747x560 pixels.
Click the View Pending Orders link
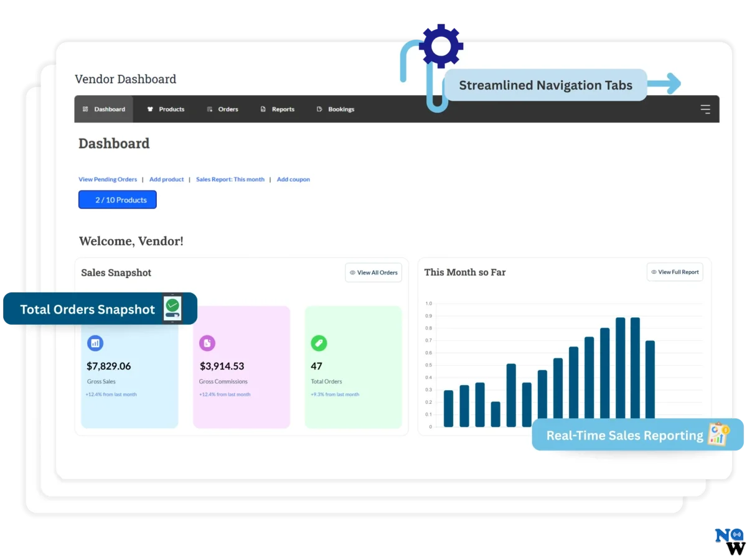pyautogui.click(x=108, y=179)
